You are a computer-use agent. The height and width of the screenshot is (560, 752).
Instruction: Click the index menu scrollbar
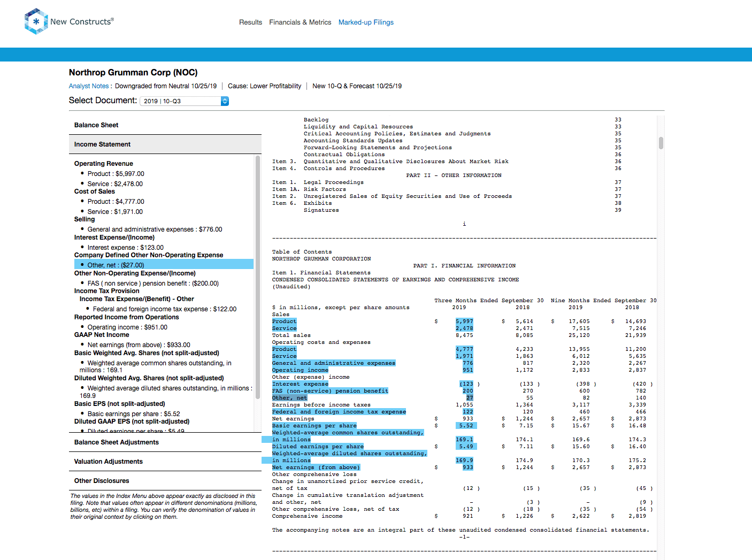[x=258, y=278]
